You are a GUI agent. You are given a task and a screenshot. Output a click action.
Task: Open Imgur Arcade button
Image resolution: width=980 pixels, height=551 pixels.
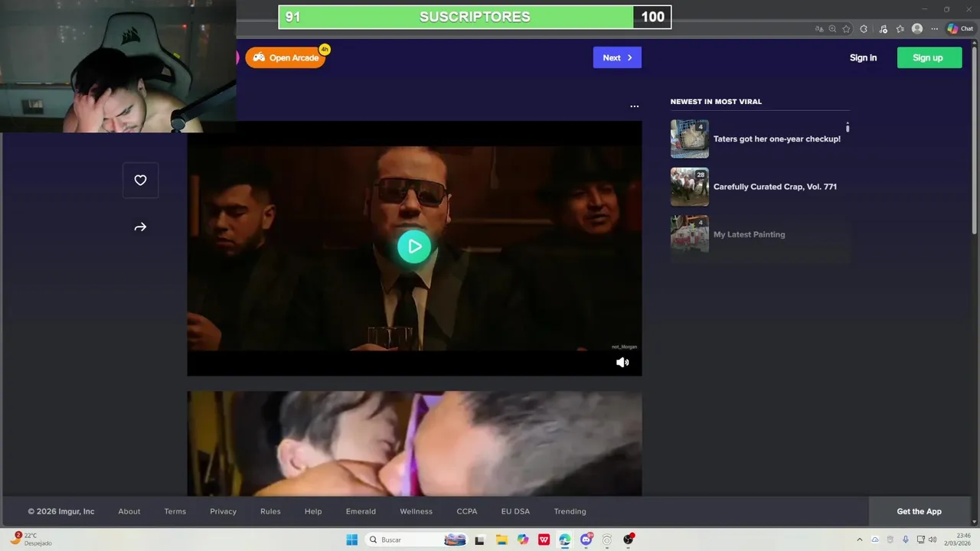(286, 57)
